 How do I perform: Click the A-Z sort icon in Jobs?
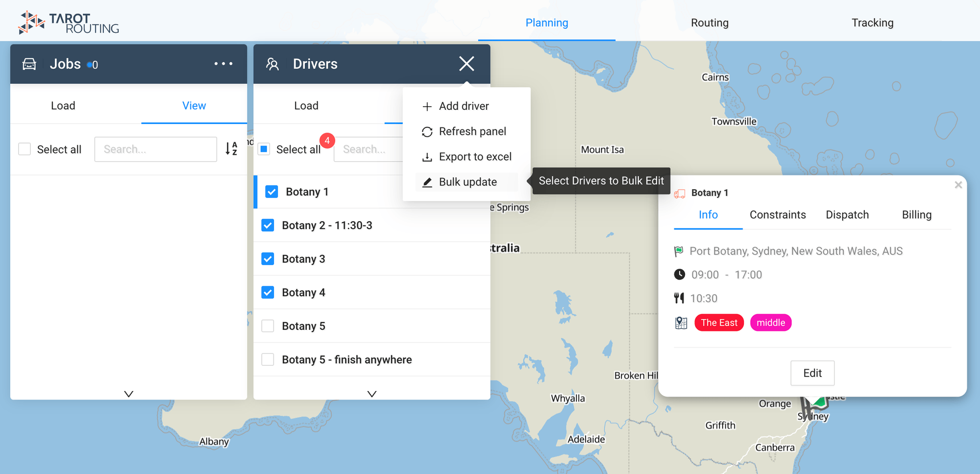[231, 149]
